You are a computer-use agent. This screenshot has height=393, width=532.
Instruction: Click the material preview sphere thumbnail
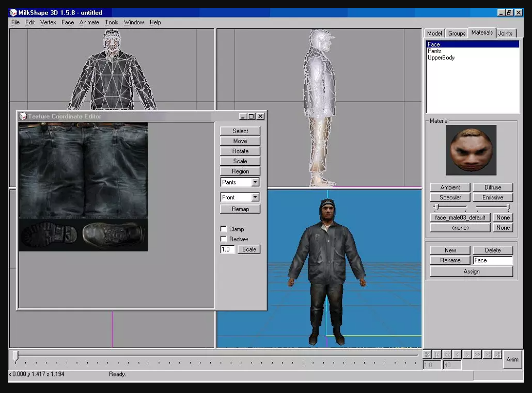471,150
